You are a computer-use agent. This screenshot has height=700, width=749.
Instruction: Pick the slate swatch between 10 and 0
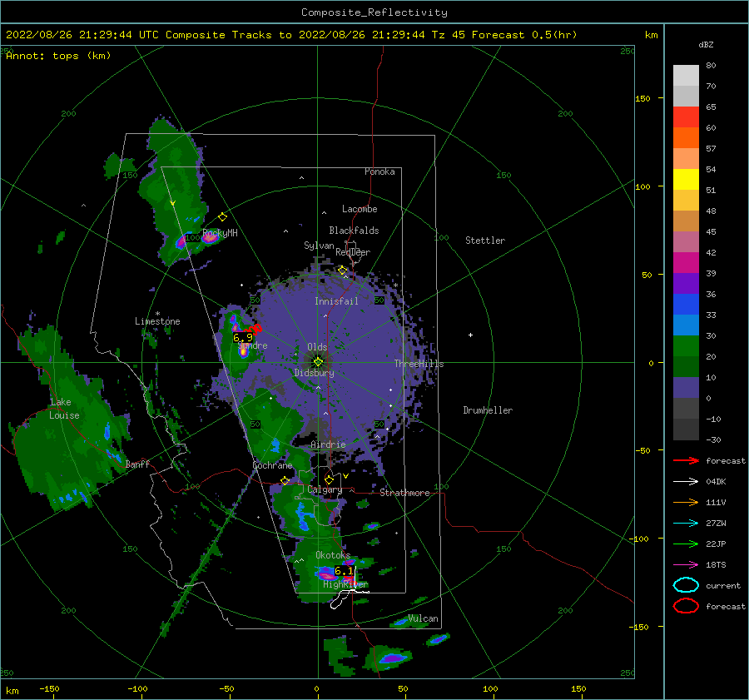(686, 388)
